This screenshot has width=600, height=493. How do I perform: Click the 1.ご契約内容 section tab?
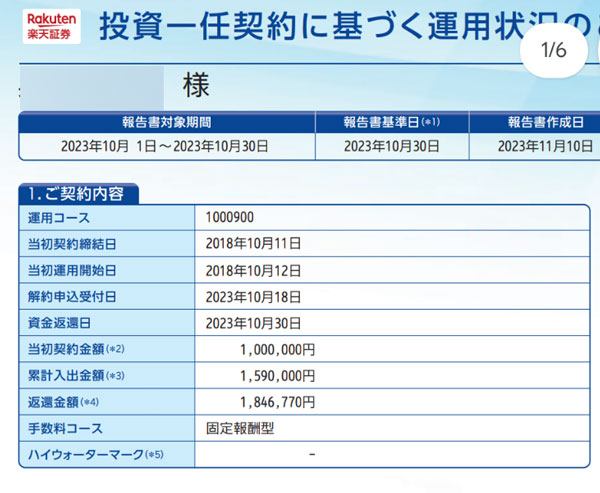coord(78,193)
